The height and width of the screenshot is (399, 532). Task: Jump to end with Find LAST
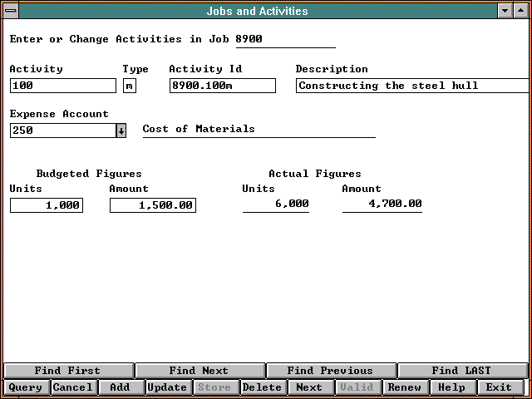point(461,371)
